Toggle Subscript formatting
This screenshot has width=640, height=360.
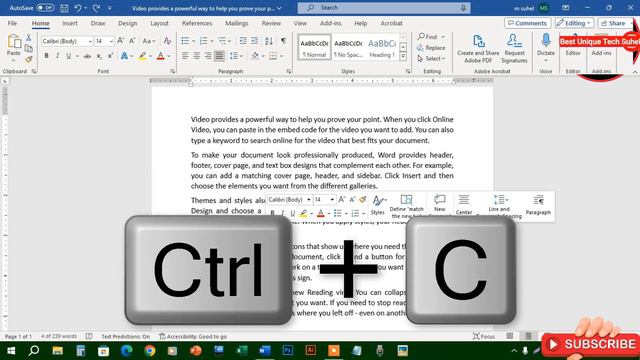click(99, 56)
